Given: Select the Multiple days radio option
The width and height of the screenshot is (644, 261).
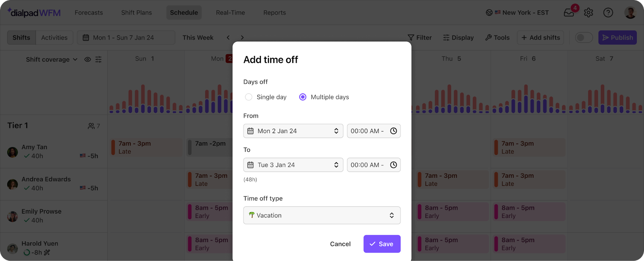Looking at the screenshot, I should click(303, 97).
